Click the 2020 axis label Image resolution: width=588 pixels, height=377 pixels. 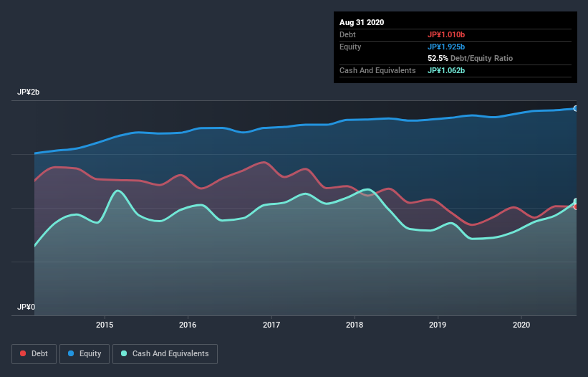tap(521, 325)
